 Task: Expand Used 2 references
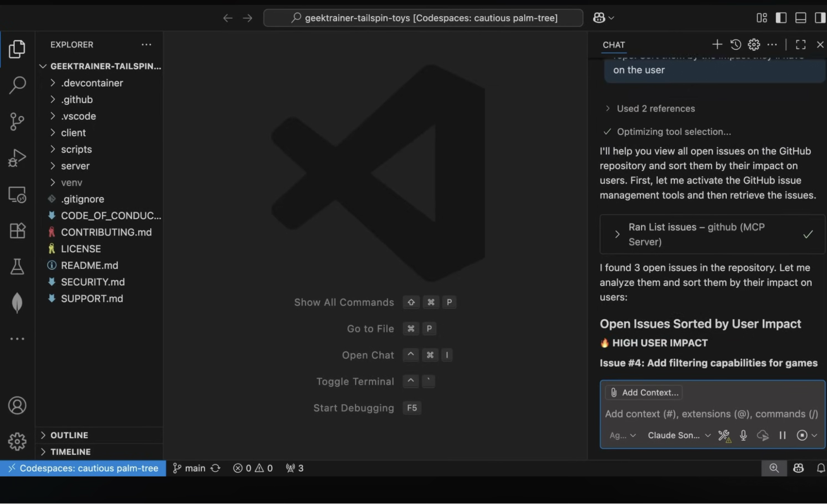pos(655,108)
